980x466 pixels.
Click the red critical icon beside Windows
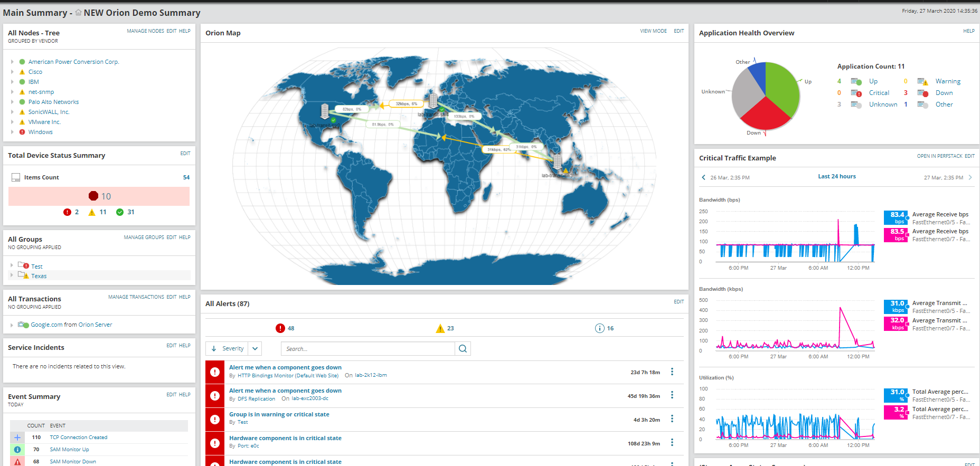tap(22, 132)
